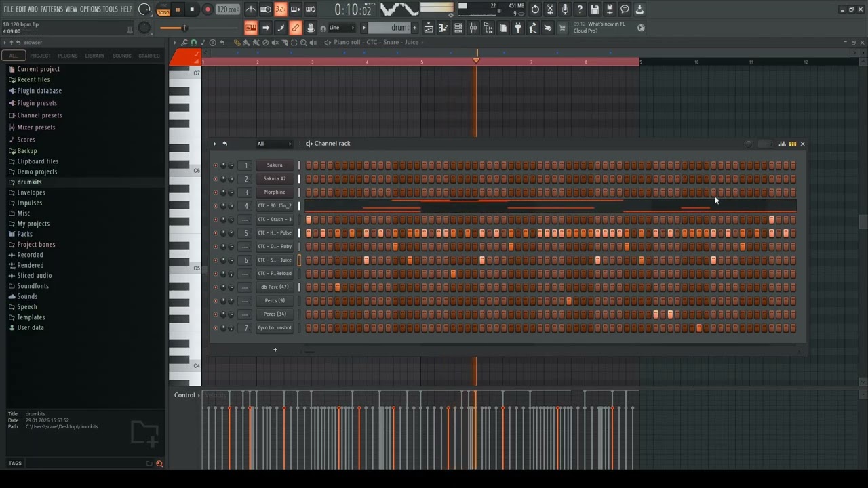Open the FL Cloud shopping cart icon
868x488 pixels.
pos(562,28)
